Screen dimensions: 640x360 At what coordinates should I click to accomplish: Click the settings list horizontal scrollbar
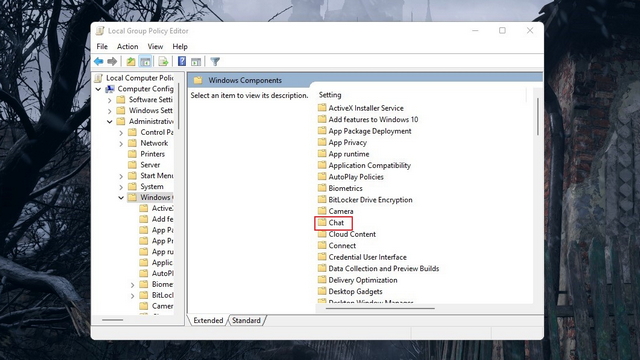[x=380, y=309]
